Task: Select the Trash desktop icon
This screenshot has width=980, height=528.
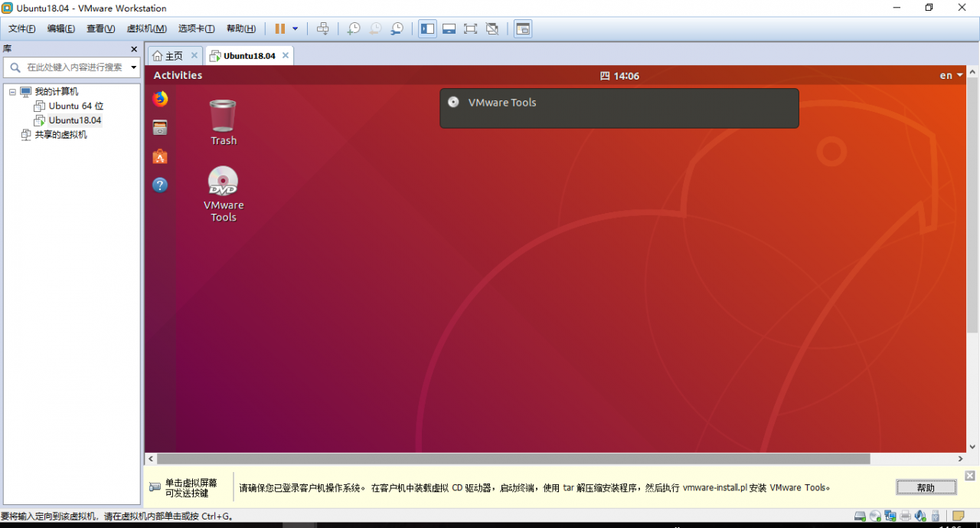Action: (x=224, y=123)
